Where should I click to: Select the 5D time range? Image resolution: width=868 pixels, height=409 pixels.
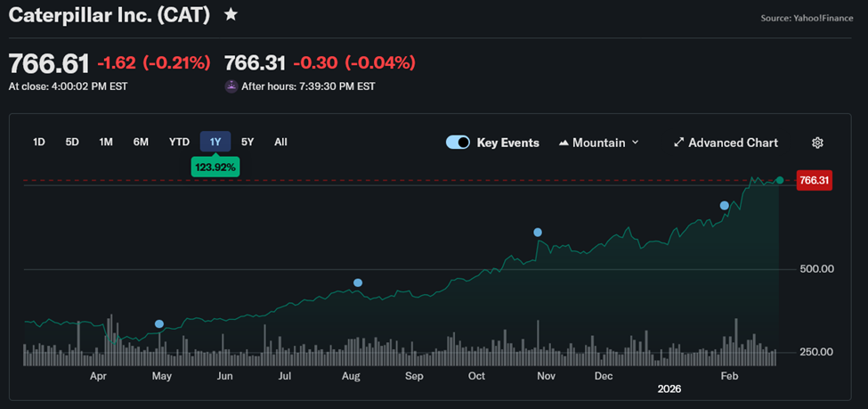(72, 142)
